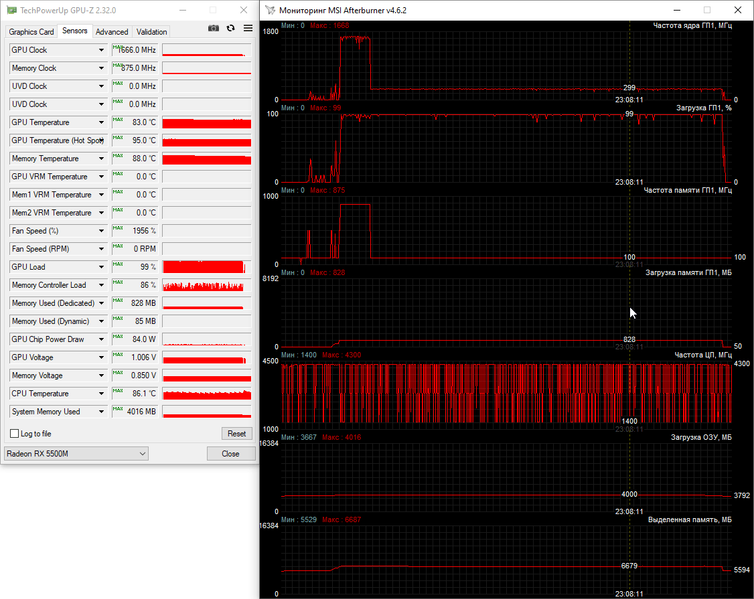Expand the GPU Clock sensor dropdown
This screenshot has width=754, height=599.
point(101,50)
